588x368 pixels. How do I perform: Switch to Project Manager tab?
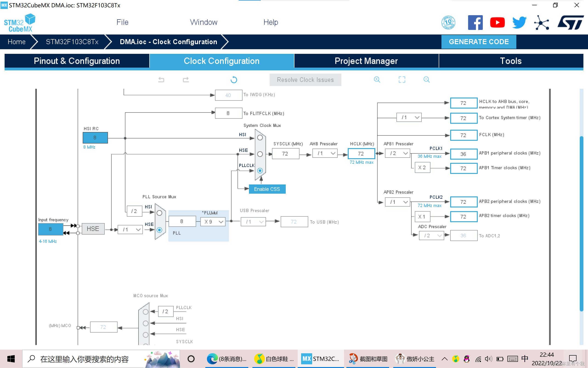pyautogui.click(x=366, y=61)
